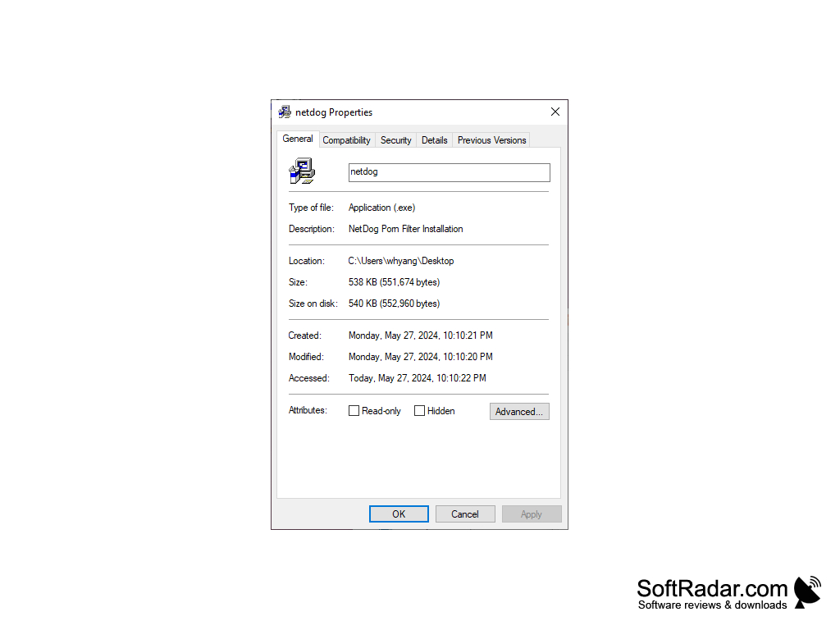Open the Previous Versions tab
This screenshot has height=630, width=840.
point(491,139)
